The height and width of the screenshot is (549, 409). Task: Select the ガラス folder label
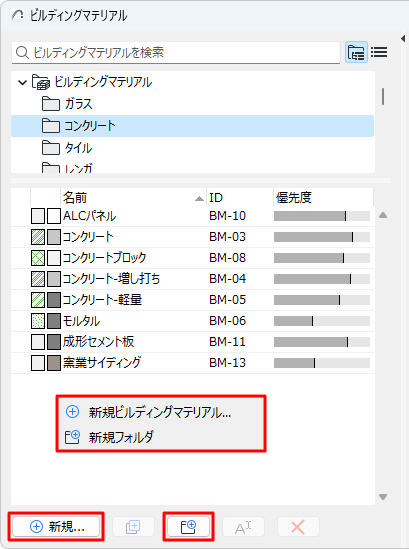[x=78, y=104]
